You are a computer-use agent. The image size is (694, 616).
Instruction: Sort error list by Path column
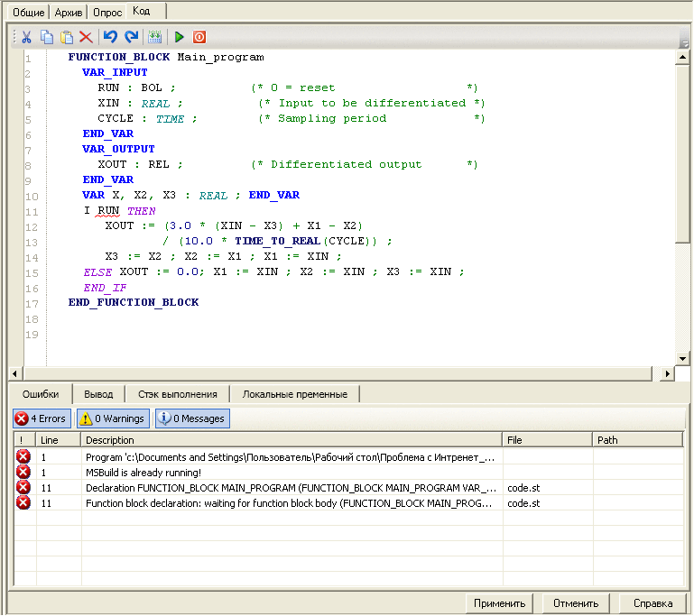coord(638,440)
